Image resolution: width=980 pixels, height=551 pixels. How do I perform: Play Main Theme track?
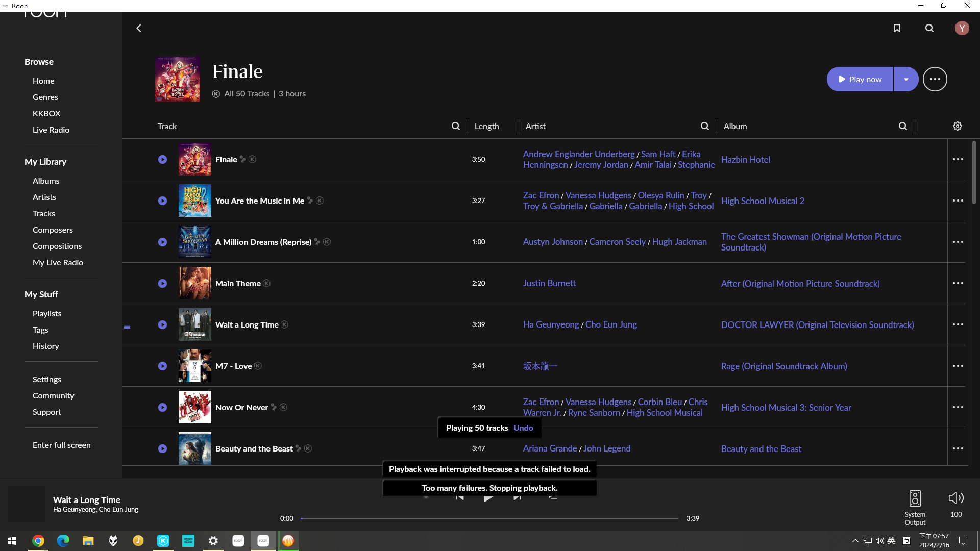click(x=162, y=283)
